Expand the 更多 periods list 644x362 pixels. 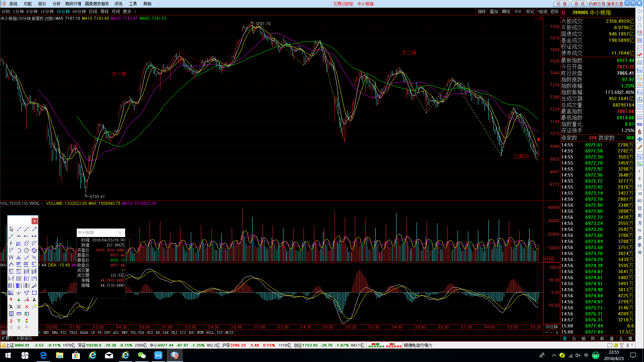[x=129, y=11]
